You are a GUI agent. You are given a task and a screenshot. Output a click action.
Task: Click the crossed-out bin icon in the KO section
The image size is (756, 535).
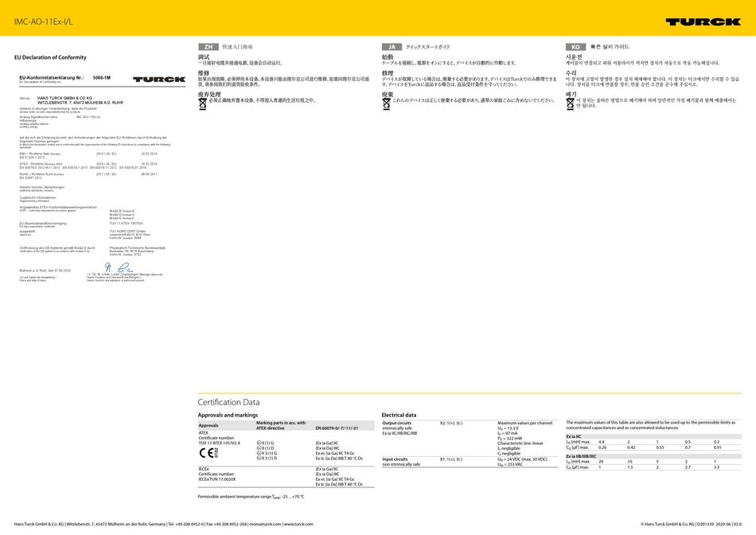[x=570, y=103]
